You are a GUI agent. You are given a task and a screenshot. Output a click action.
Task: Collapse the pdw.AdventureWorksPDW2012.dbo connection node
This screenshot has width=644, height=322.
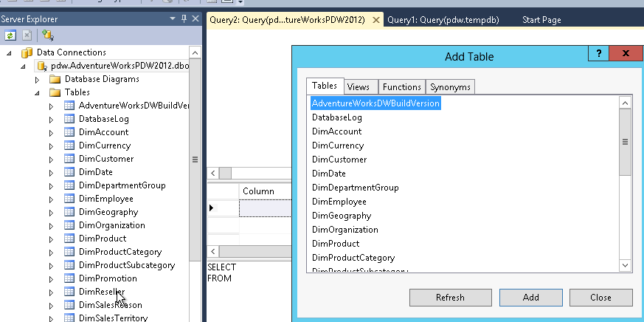coord(24,66)
